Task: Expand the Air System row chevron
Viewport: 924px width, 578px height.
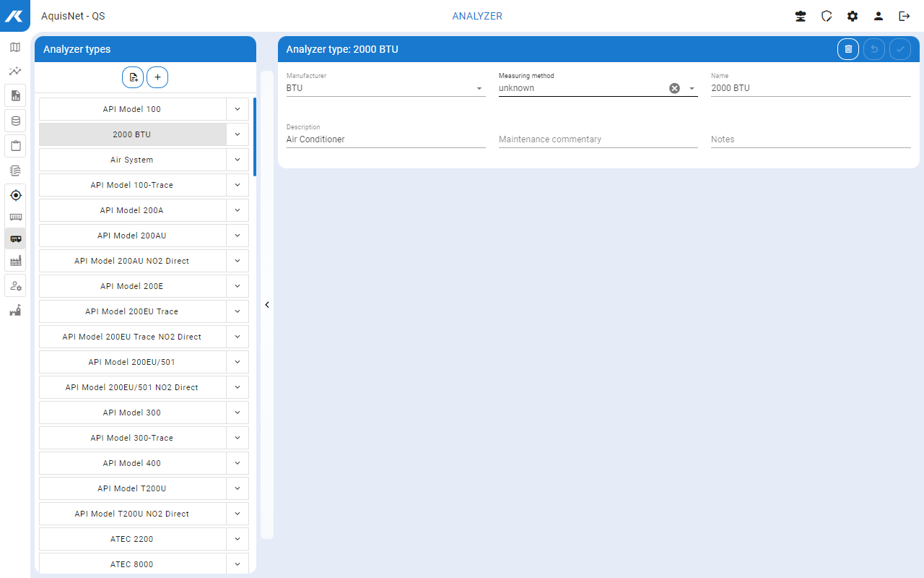Action: click(237, 160)
